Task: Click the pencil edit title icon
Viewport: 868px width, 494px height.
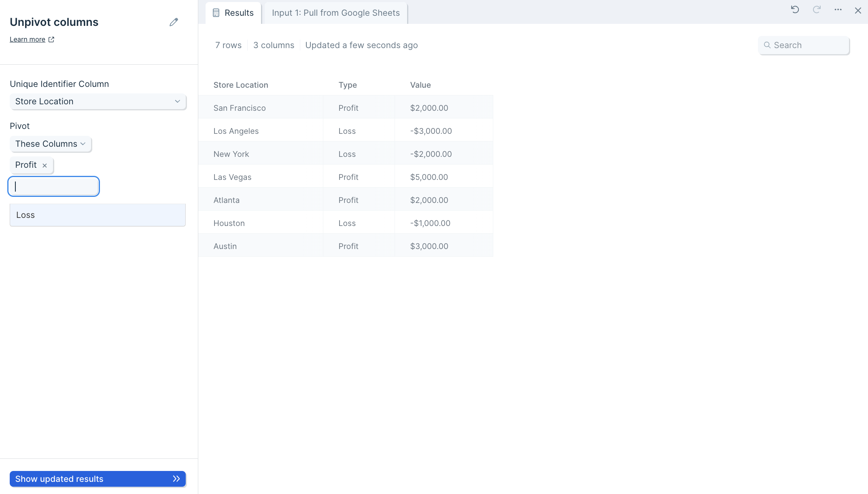Action: [174, 22]
